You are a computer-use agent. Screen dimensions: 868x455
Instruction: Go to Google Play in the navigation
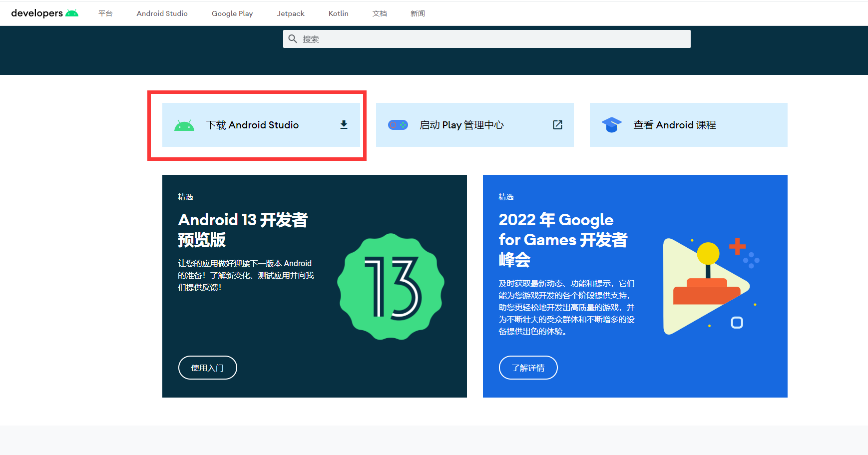pos(232,13)
